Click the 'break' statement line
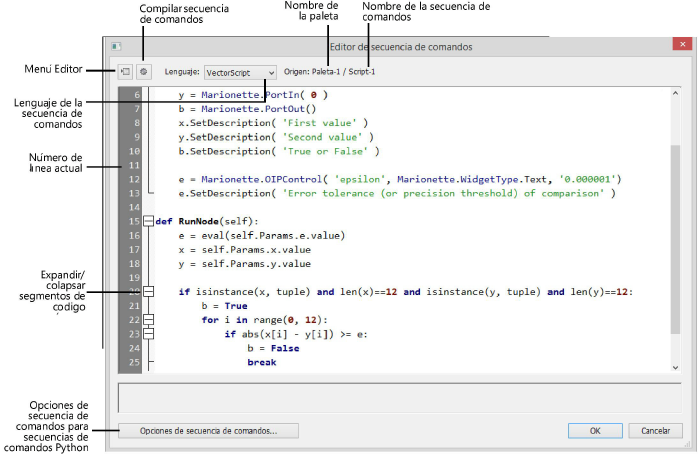 click(261, 362)
